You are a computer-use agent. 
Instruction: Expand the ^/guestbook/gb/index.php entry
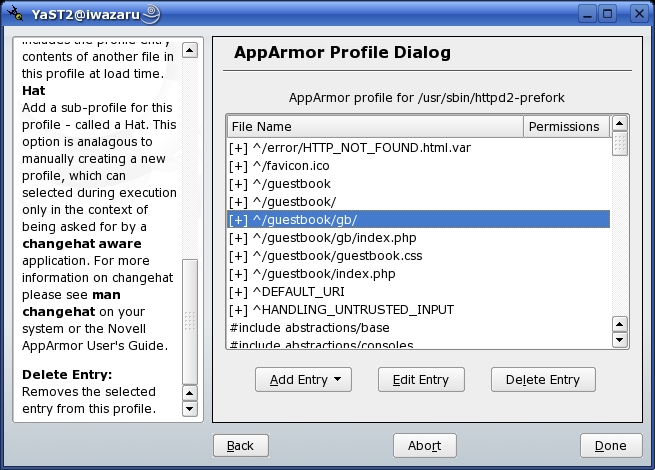click(x=238, y=238)
